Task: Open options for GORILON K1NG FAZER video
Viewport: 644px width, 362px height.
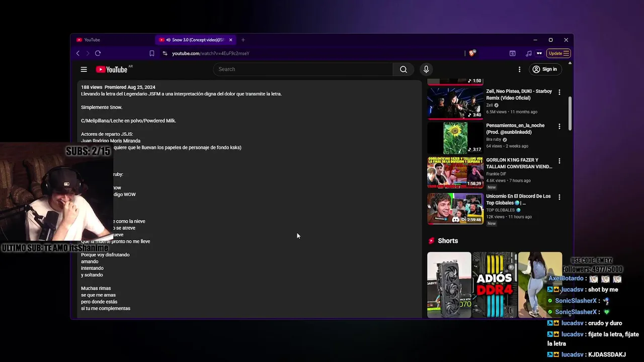Action: (x=559, y=161)
